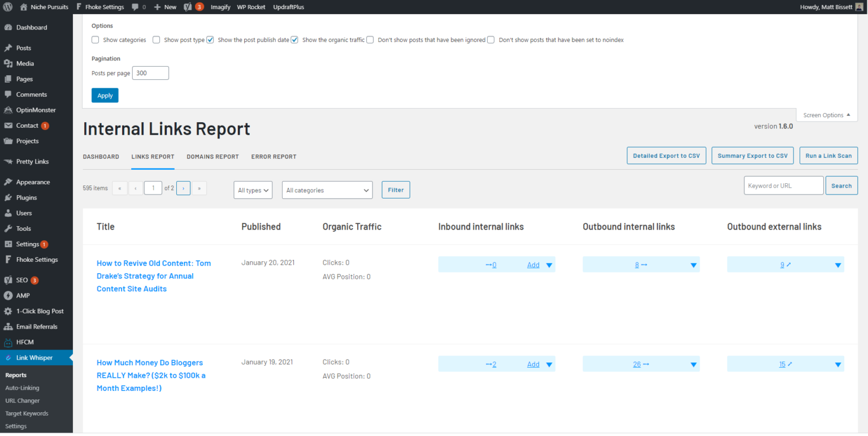This screenshot has height=436, width=868.
Task: Open the All types dropdown
Action: pyautogui.click(x=253, y=190)
